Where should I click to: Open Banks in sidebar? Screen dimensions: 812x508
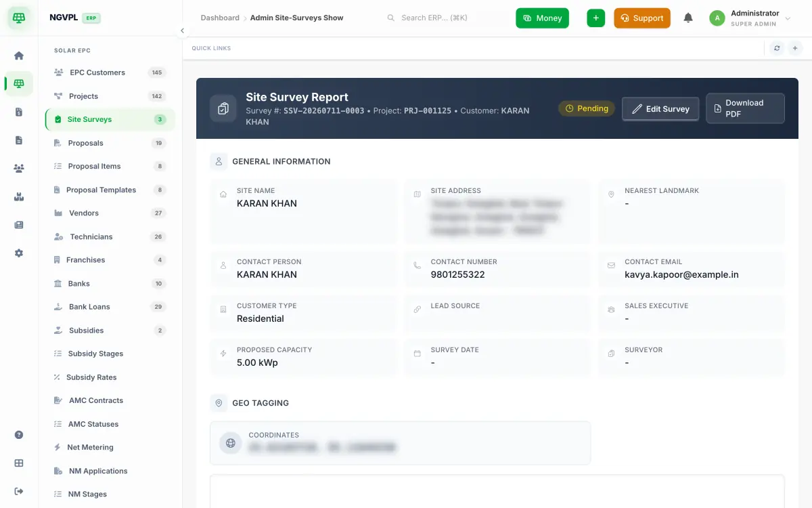click(110, 283)
